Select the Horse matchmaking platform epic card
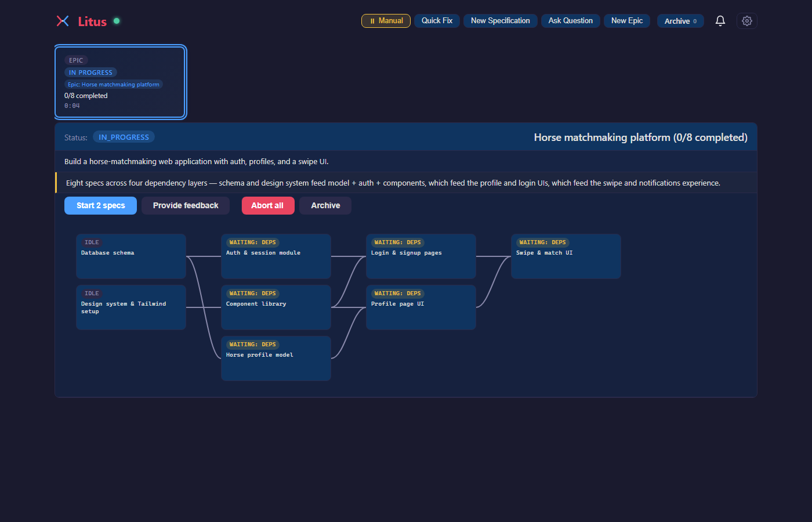812x522 pixels. pyautogui.click(x=121, y=82)
